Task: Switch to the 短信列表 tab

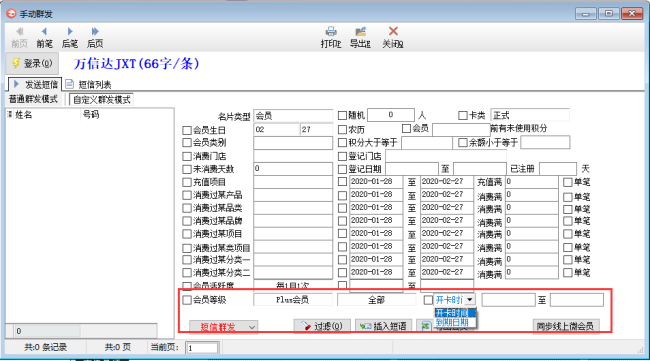Action: [88, 85]
